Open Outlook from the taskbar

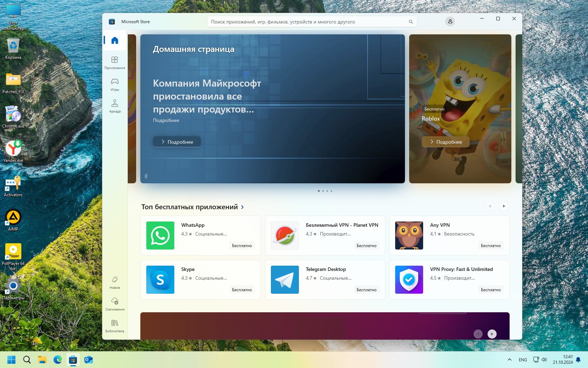coord(89,360)
